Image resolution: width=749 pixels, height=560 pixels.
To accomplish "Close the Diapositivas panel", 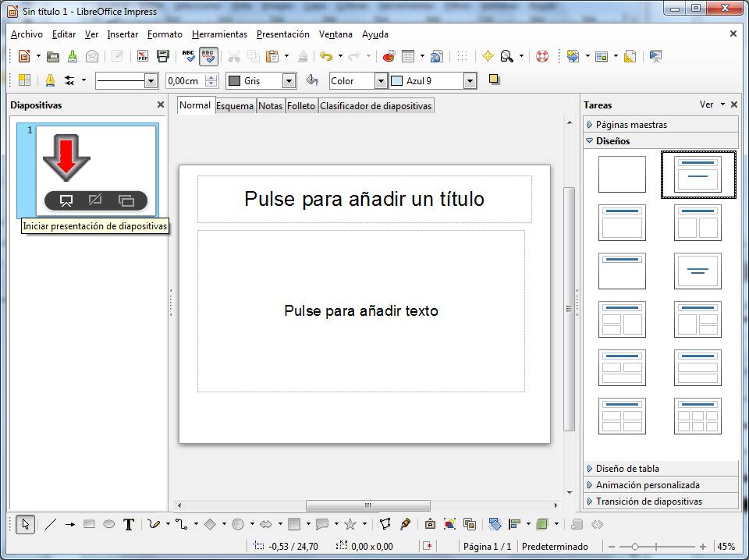I will [161, 105].
